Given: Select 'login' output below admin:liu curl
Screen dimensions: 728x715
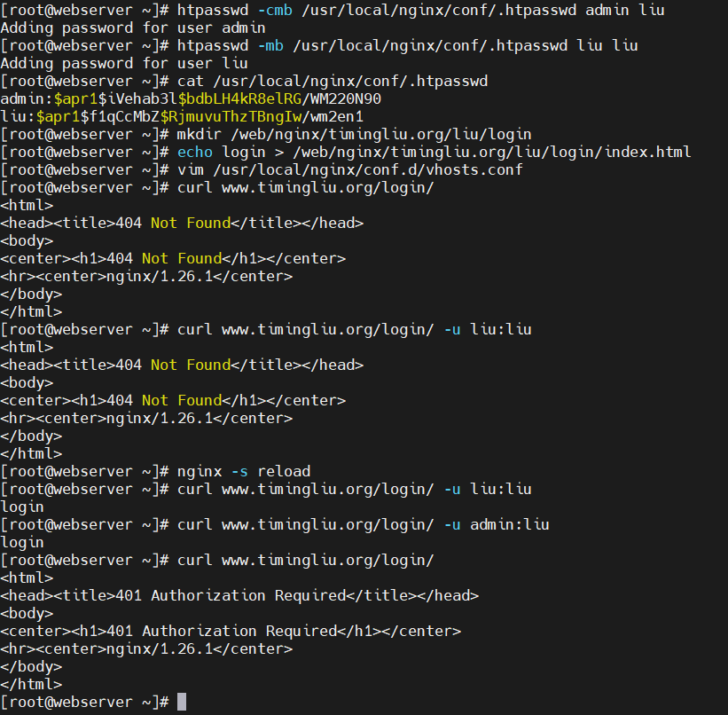Looking at the screenshot, I should [22, 543].
